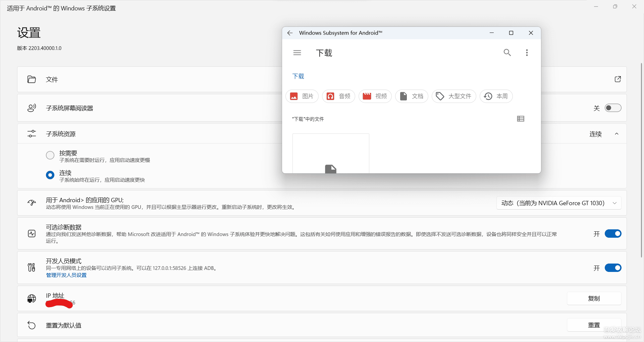Click the 下载 title in the app toolbar
Screen dimensions: 644x342
click(x=324, y=53)
